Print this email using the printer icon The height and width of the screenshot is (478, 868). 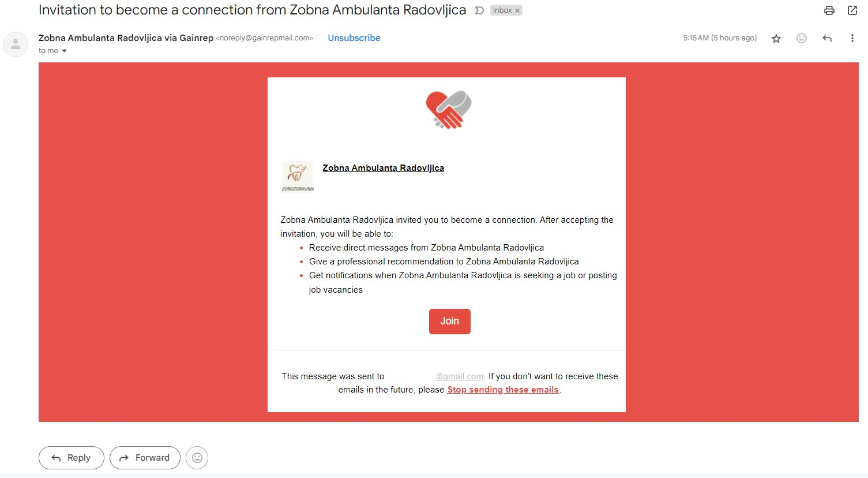829,10
